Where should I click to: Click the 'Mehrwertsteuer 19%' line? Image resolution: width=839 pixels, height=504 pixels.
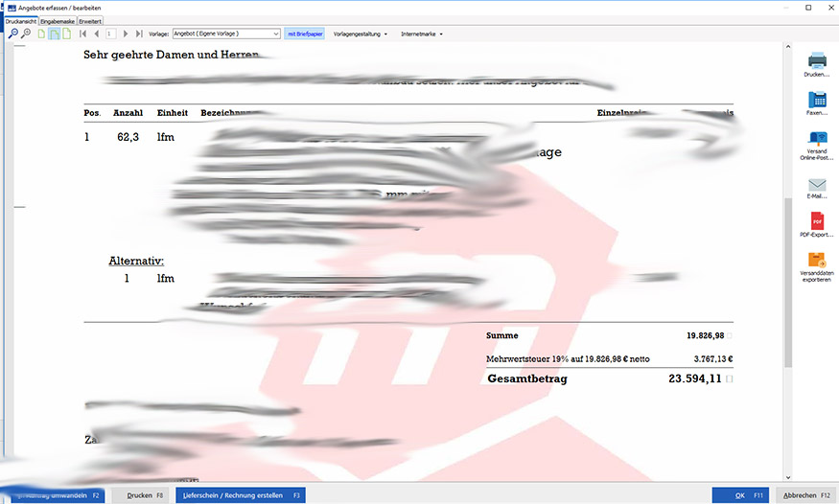coord(568,359)
